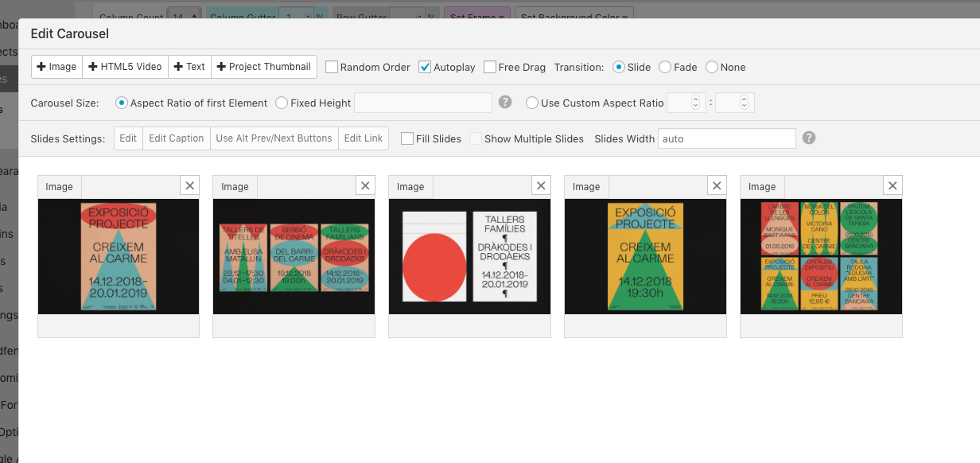Remove the first carousel image with X

(189, 186)
